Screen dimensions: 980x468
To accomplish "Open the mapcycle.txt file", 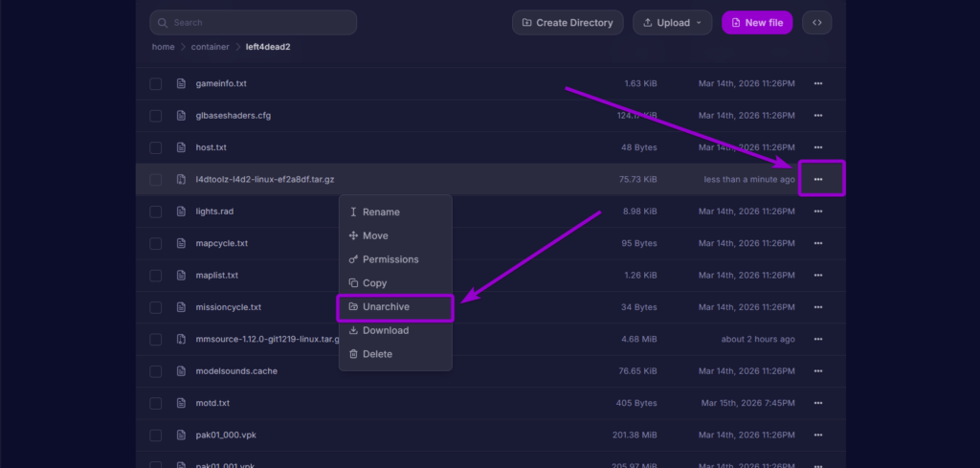I will click(x=222, y=243).
